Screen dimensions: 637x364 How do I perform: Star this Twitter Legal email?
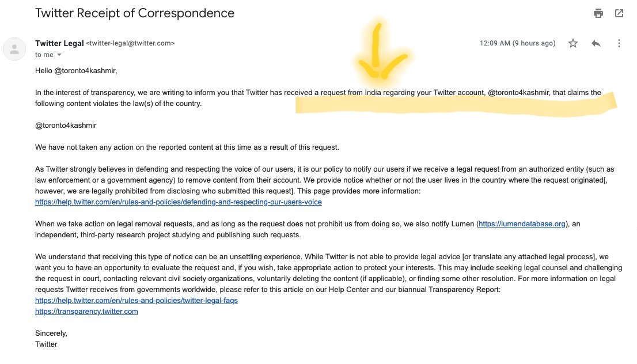click(573, 43)
